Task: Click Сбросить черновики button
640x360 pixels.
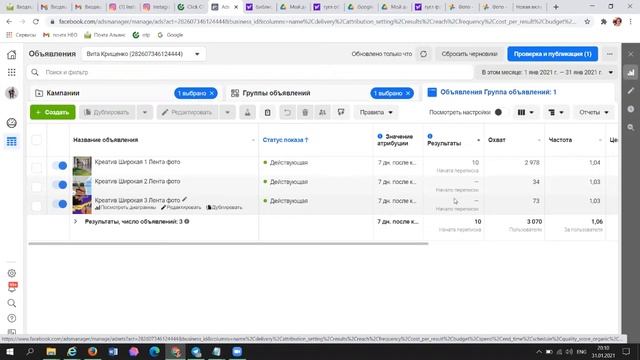Action: [469, 54]
